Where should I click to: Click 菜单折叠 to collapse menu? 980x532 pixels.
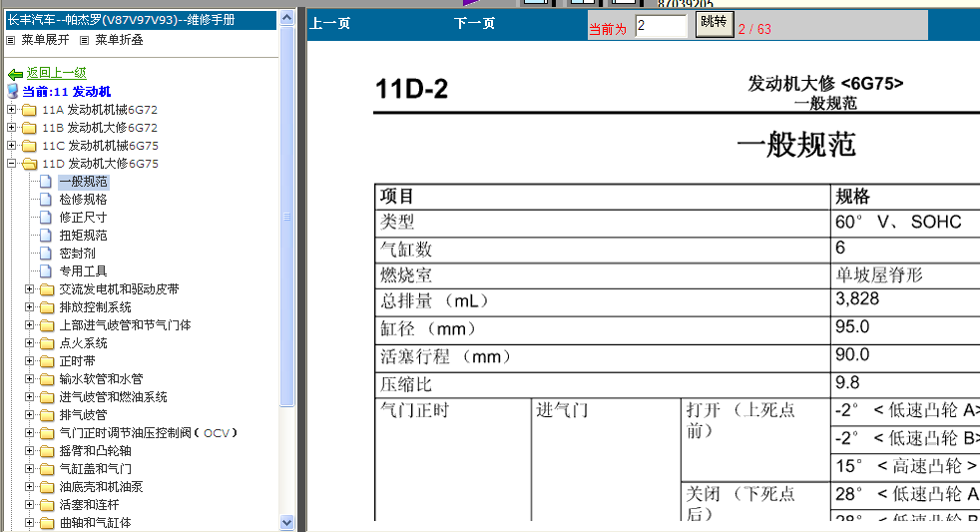click(x=119, y=40)
